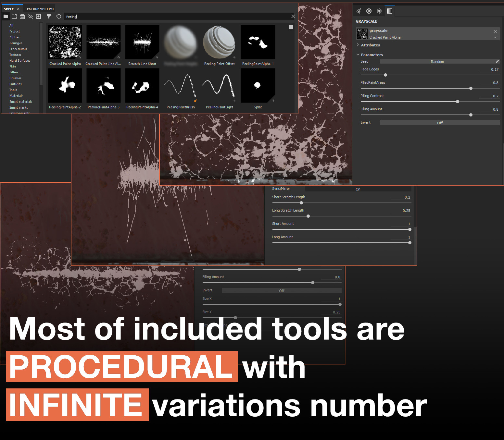This screenshot has height=440, width=504.
Task: Open the cube-shaped properties tab icon
Action: pyautogui.click(x=379, y=11)
